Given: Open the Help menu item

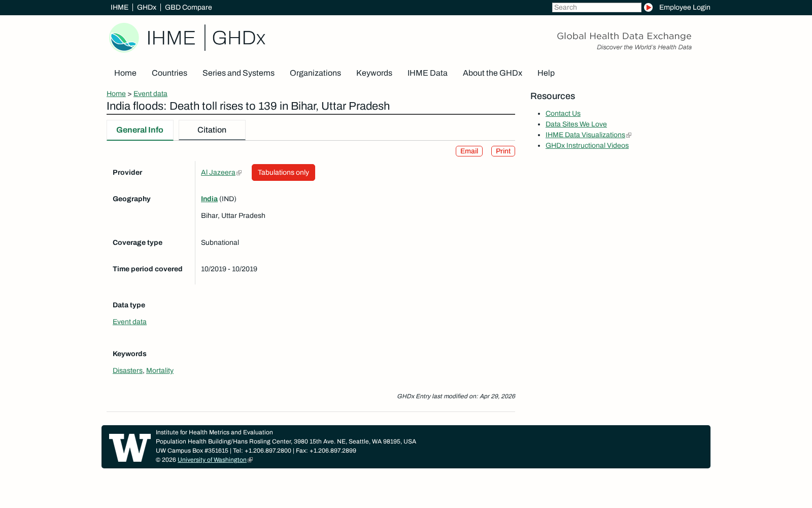Looking at the screenshot, I should point(546,73).
